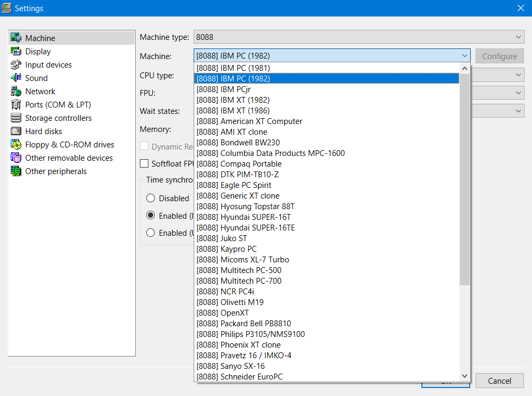Expand the CPU type dropdown arrow

pyautogui.click(x=519, y=76)
